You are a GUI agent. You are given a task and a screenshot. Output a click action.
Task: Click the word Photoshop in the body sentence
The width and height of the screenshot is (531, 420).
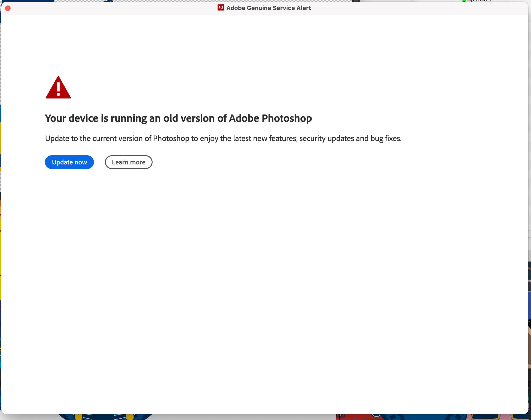[x=171, y=139]
